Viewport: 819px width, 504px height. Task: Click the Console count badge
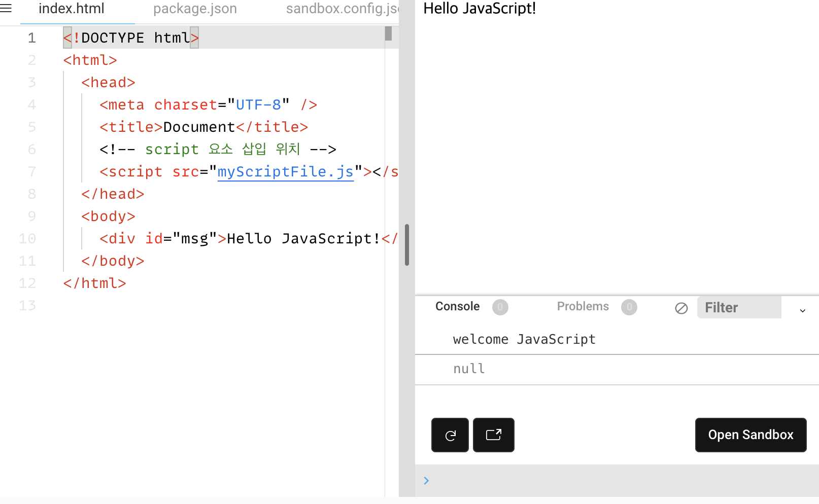[500, 307]
